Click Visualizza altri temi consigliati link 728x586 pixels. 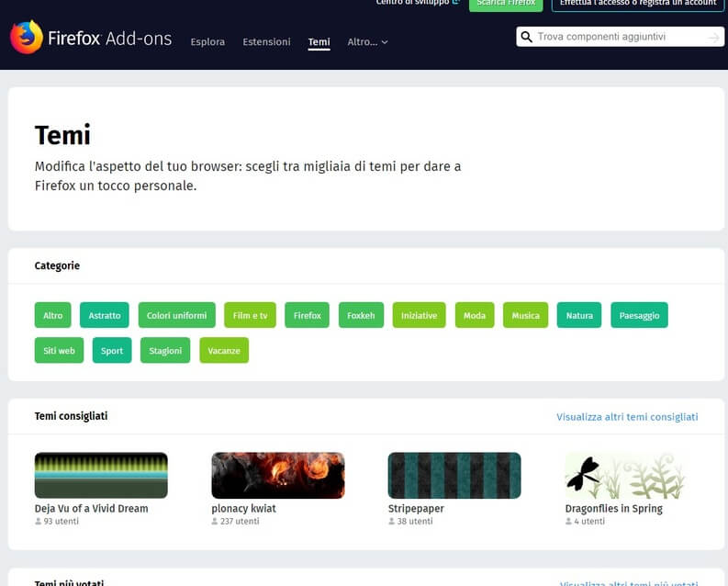pyautogui.click(x=627, y=417)
